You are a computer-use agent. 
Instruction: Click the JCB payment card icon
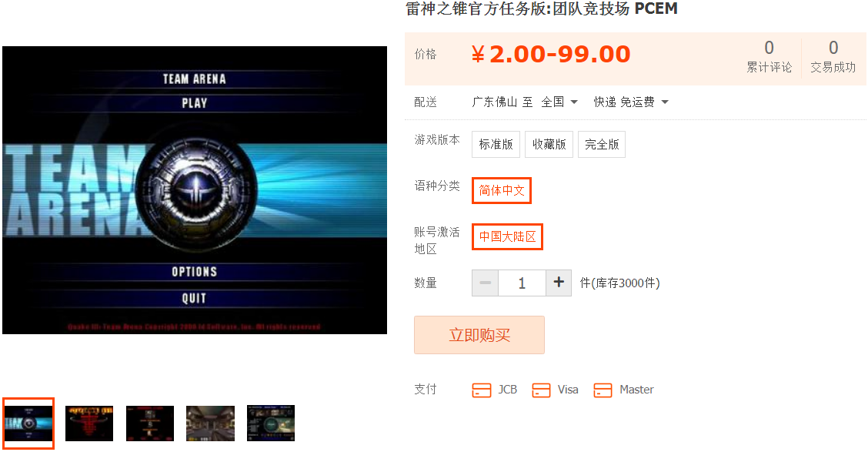coord(482,390)
